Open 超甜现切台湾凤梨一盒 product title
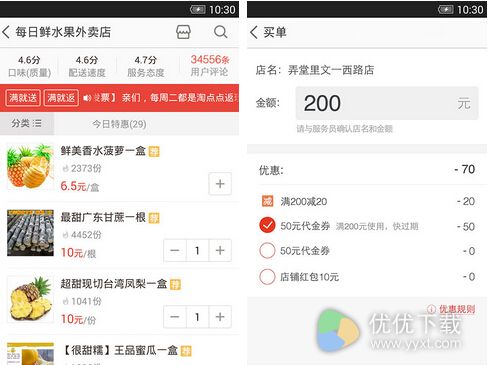488x365 pixels. [114, 284]
